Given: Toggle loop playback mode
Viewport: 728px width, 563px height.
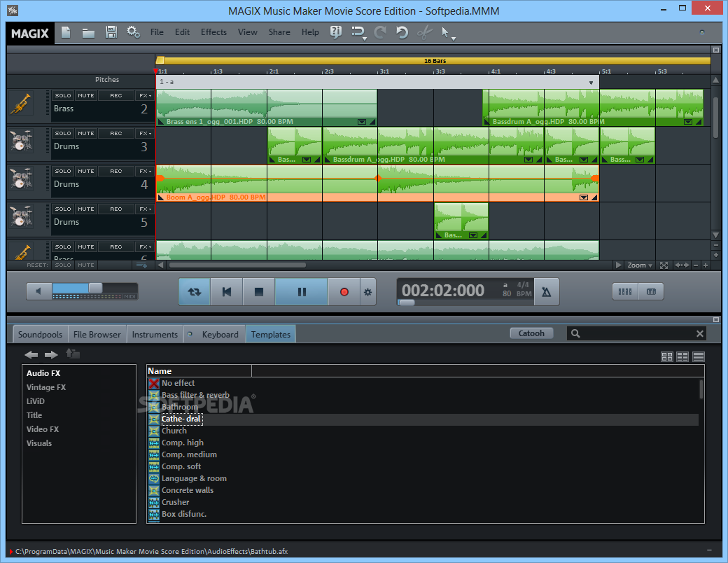Looking at the screenshot, I should (195, 292).
